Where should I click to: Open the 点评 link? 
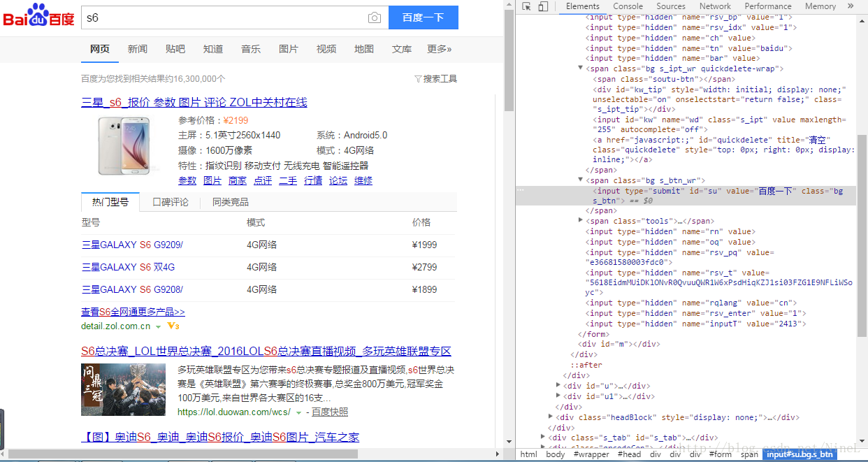click(263, 180)
